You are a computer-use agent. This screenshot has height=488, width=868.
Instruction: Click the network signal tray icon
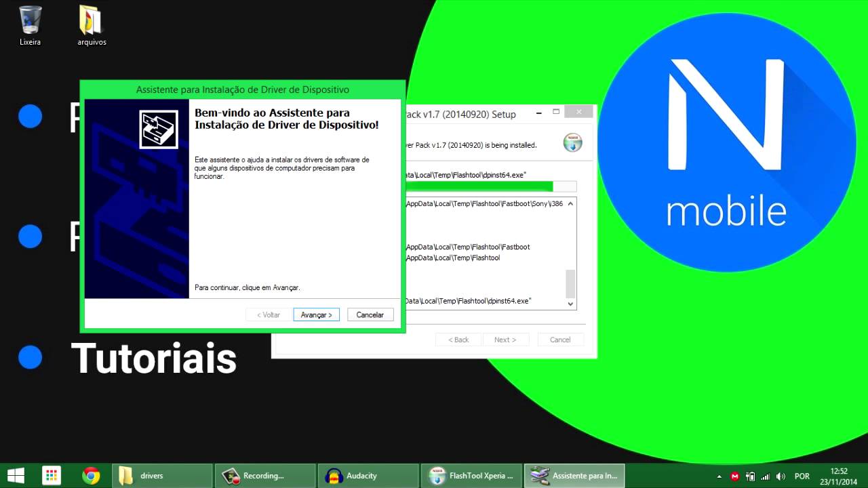[x=765, y=476]
